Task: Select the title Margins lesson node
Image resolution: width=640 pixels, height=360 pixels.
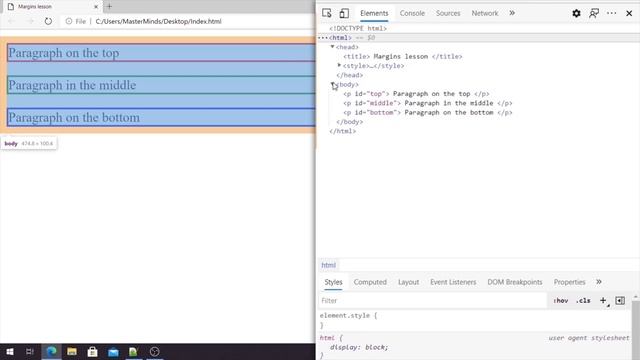Action: click(x=402, y=56)
